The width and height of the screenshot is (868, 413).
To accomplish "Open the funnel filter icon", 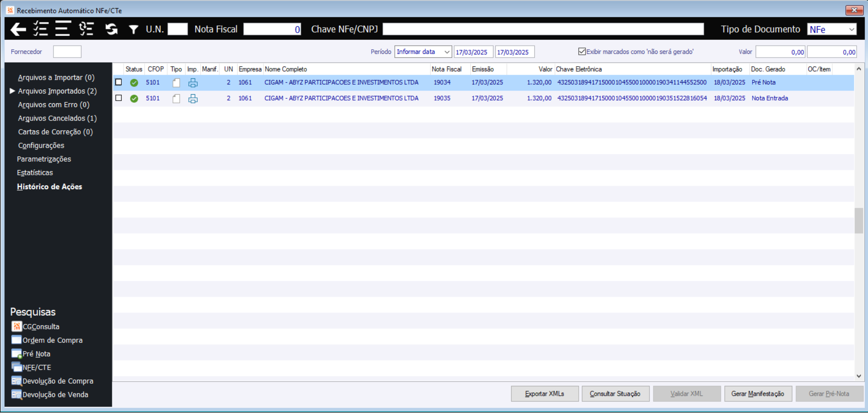I will [x=134, y=30].
